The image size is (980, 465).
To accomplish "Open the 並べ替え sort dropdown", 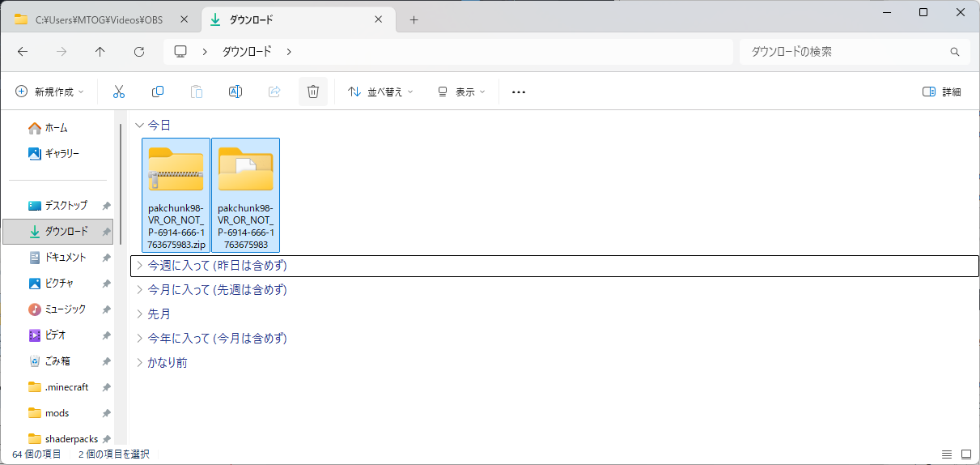I will coord(380,92).
